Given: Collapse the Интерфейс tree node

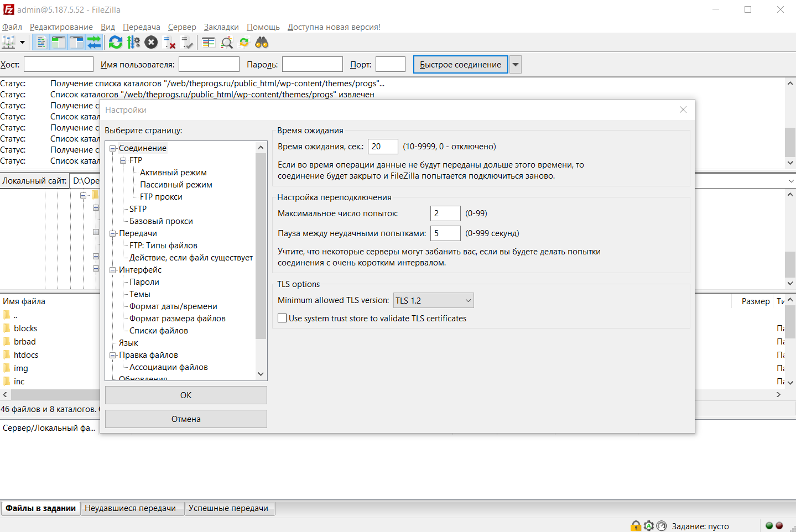Looking at the screenshot, I should click(x=113, y=270).
